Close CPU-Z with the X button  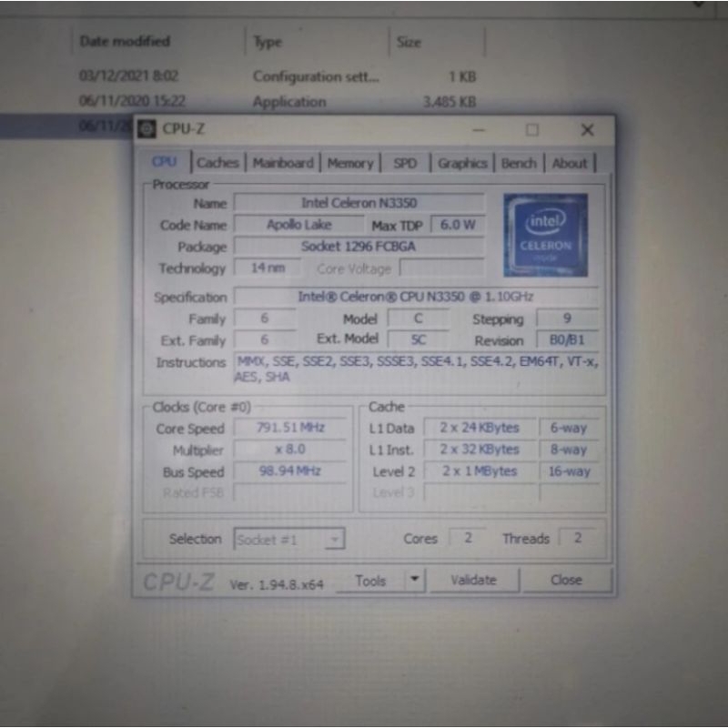tap(587, 129)
